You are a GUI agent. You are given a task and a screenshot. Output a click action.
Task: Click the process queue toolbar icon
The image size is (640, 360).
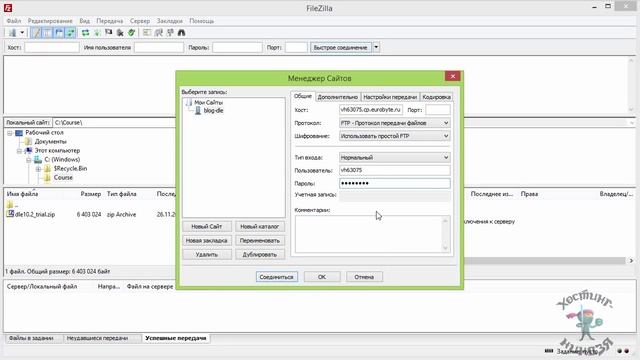click(97, 33)
